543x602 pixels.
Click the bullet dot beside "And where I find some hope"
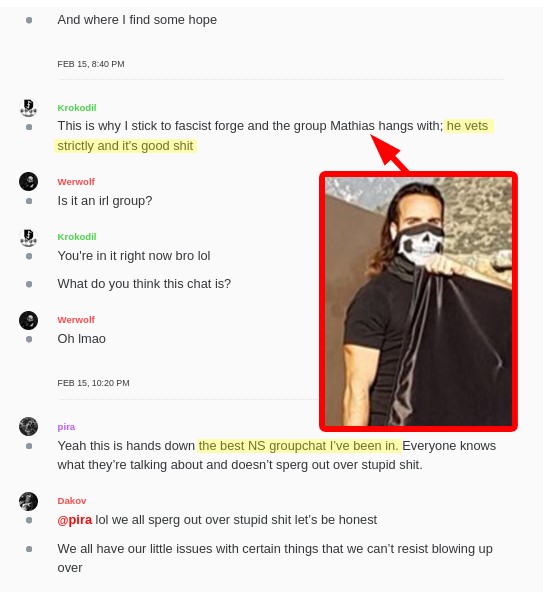pos(29,20)
